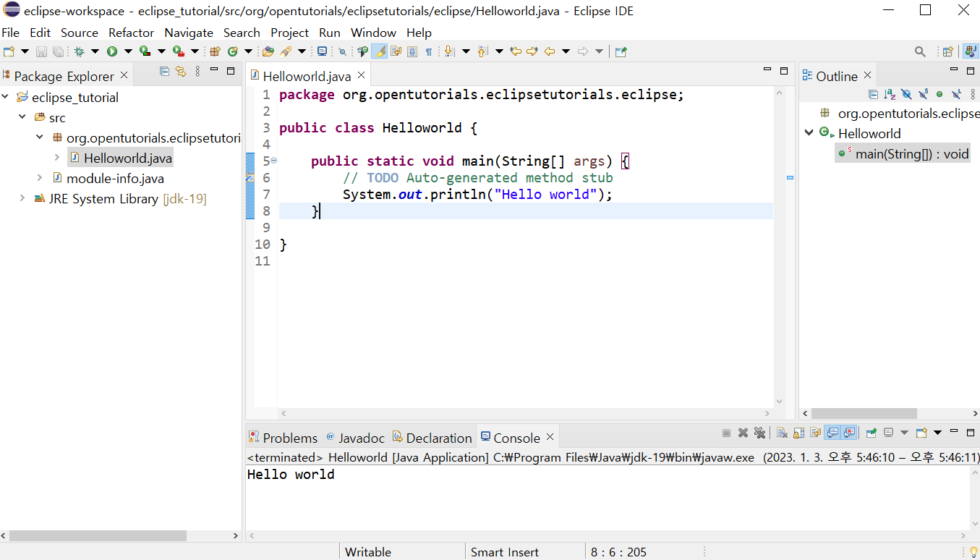Run the program with green Run button
Viewport: 980px width, 560px height.
(112, 51)
